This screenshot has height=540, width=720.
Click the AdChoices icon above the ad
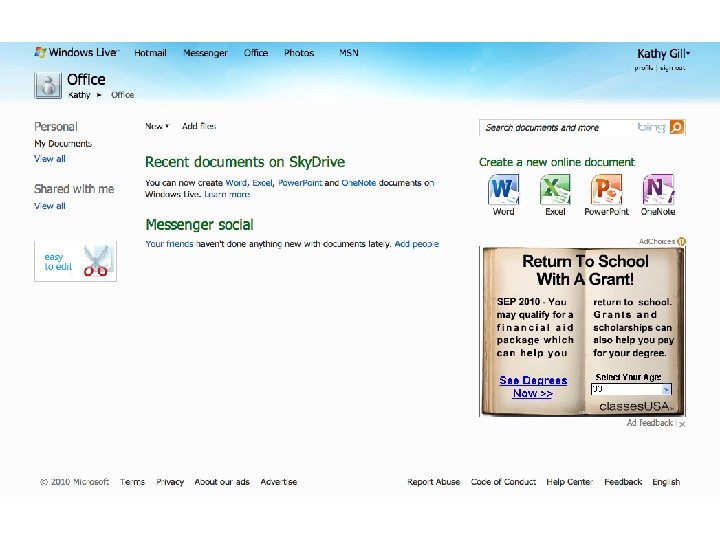point(681,242)
